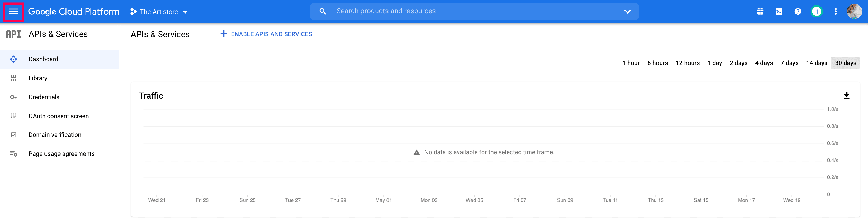Open Page usage agreements
This screenshot has height=218, width=868.
point(61,154)
